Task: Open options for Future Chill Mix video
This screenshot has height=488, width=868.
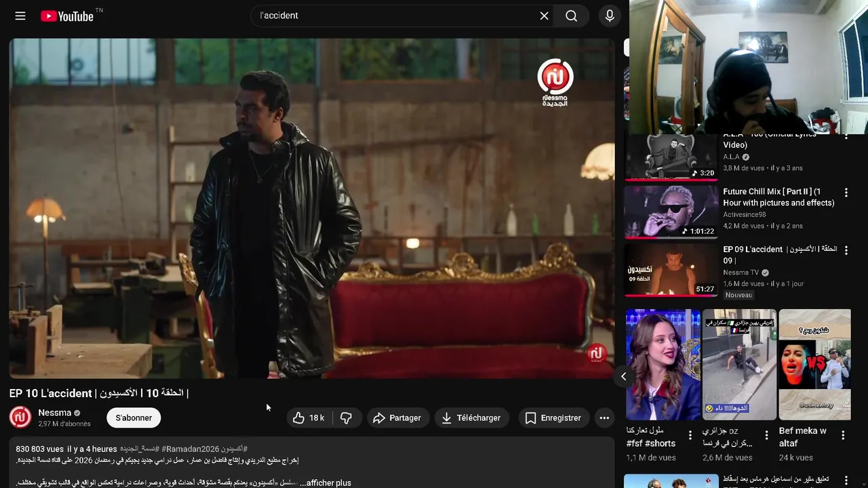Action: point(846,193)
